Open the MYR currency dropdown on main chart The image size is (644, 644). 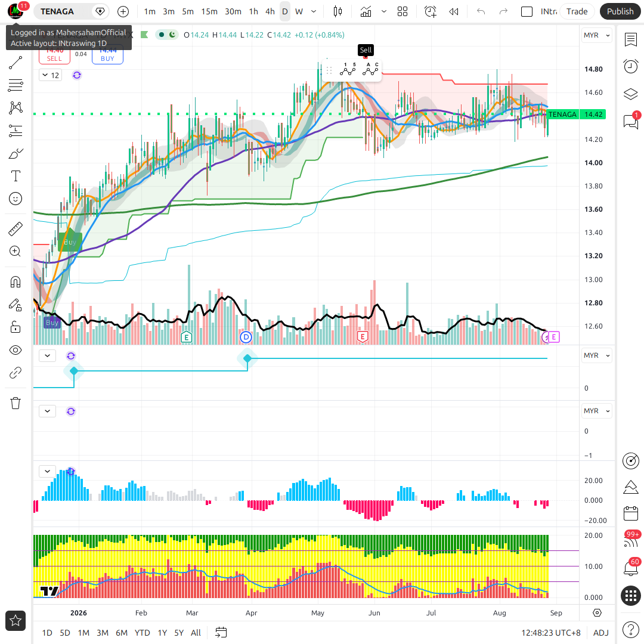[x=596, y=35]
